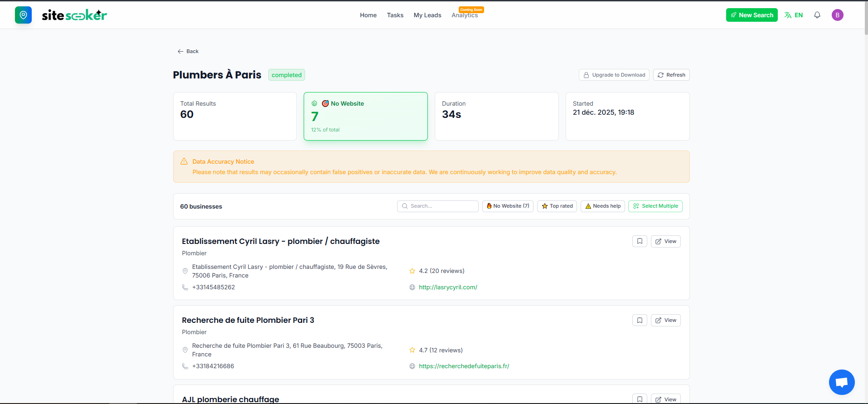Image resolution: width=868 pixels, height=404 pixels.
Task: Start a New Search
Action: (752, 15)
